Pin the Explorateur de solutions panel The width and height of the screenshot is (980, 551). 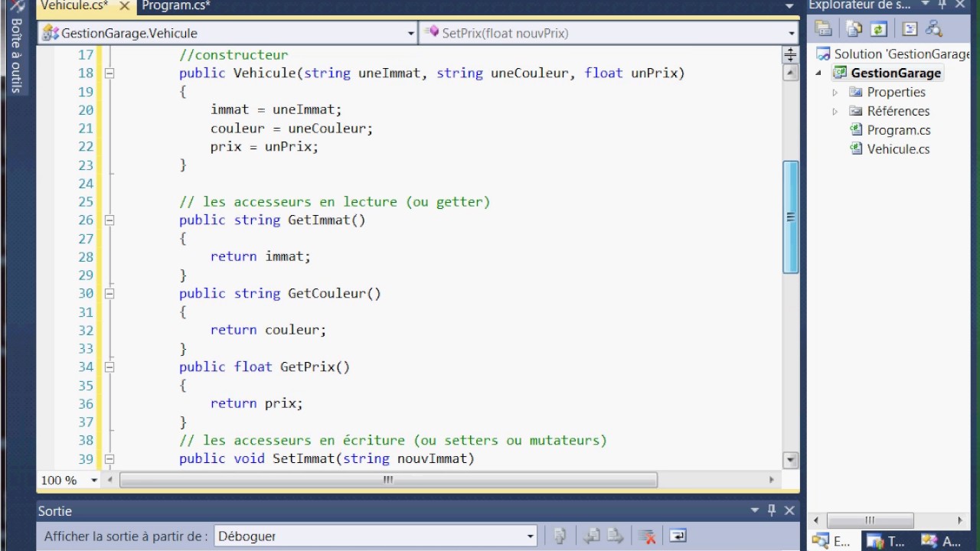pyautogui.click(x=942, y=5)
